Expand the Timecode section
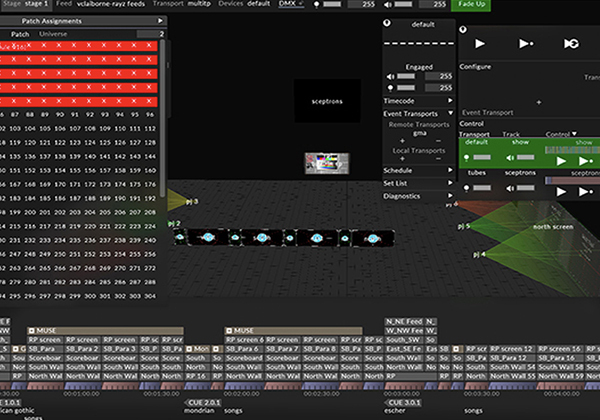Screen dimensions: 600x420 417,101
